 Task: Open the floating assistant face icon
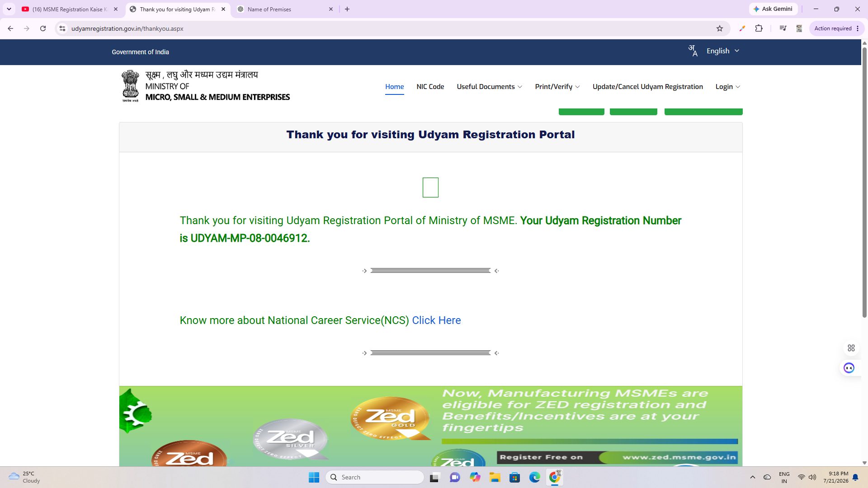(849, 368)
